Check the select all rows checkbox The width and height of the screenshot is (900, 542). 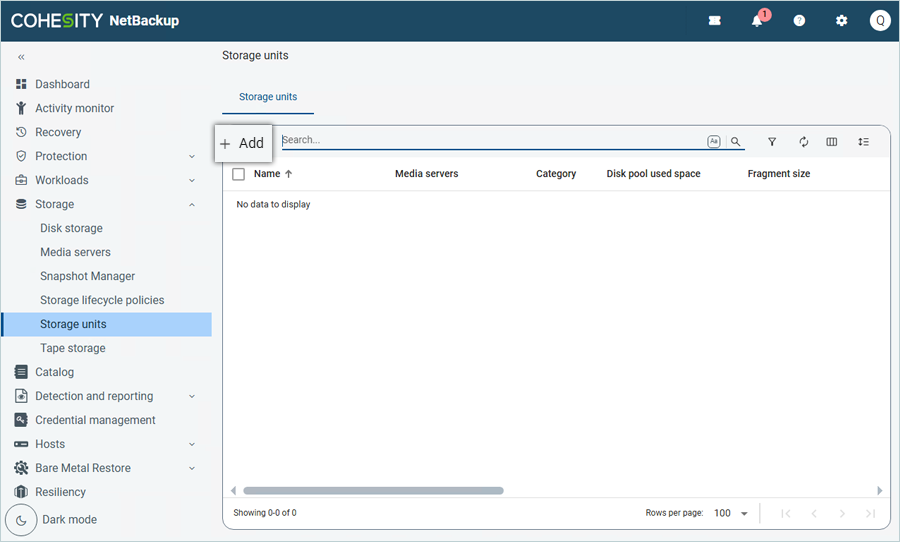(x=238, y=174)
